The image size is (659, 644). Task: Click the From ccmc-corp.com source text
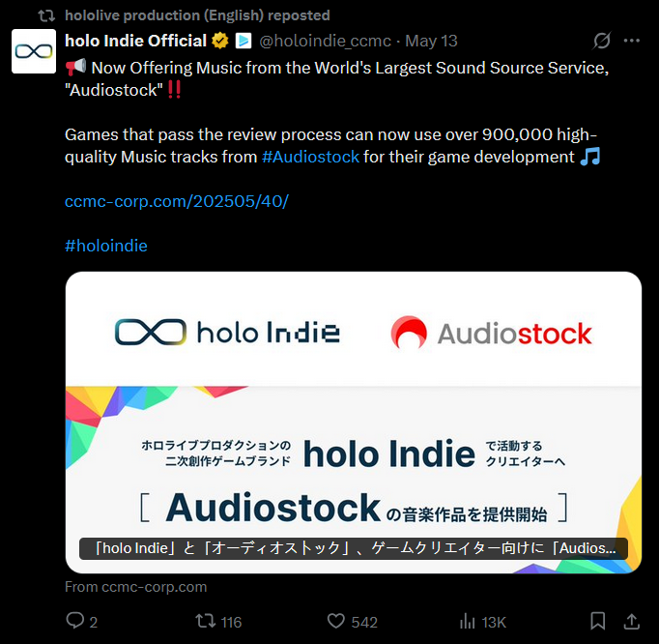click(135, 587)
